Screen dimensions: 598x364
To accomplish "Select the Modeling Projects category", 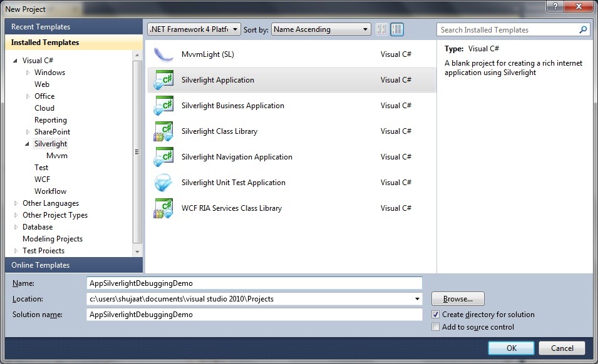I will (53, 239).
